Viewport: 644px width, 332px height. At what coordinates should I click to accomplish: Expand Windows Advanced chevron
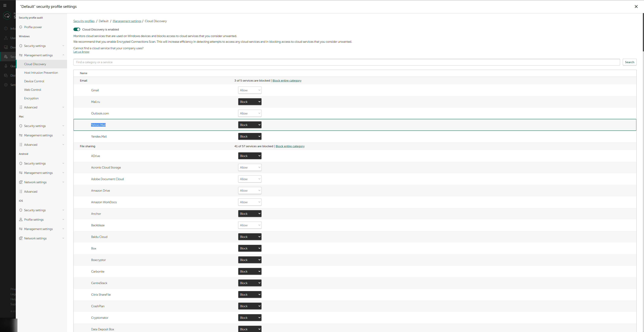pos(63,107)
